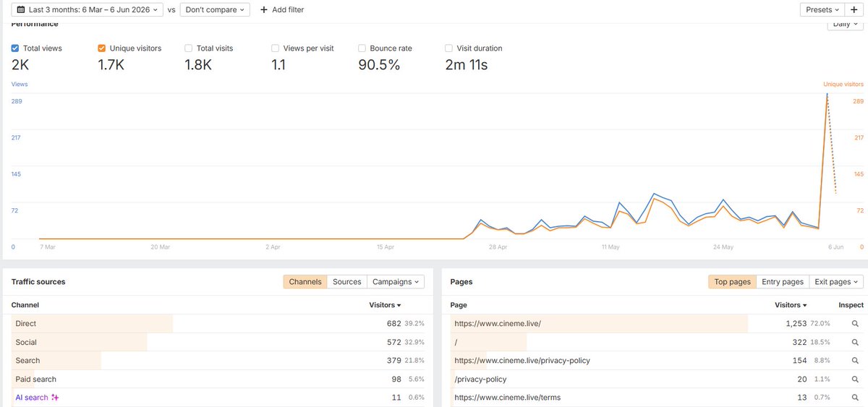868x407 pixels.
Task: Click the Inspect column header
Action: click(x=851, y=305)
